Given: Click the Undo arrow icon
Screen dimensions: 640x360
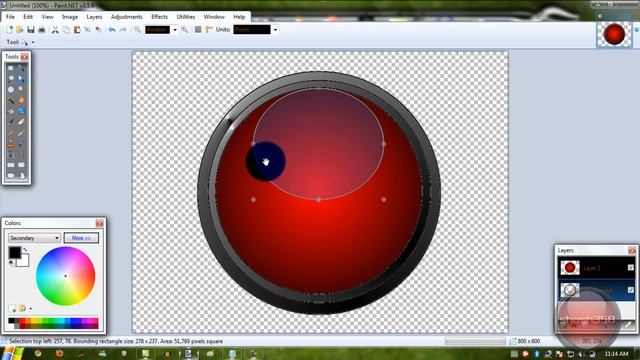Looking at the screenshot, I should (111, 29).
